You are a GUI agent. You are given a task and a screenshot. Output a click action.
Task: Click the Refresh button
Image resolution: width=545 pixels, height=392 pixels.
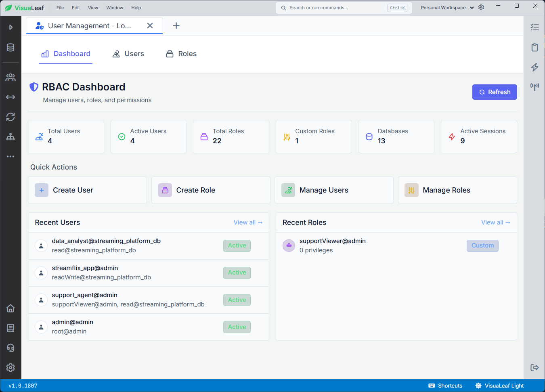click(495, 92)
